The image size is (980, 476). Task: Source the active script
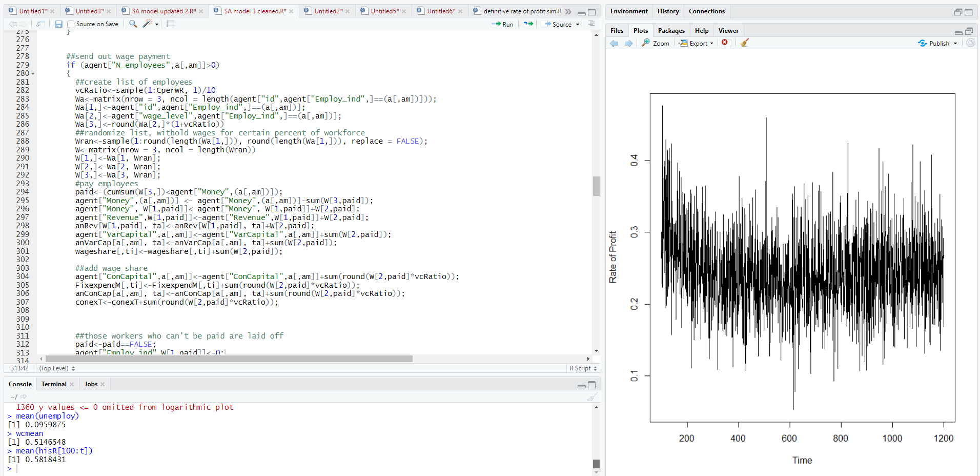point(558,24)
